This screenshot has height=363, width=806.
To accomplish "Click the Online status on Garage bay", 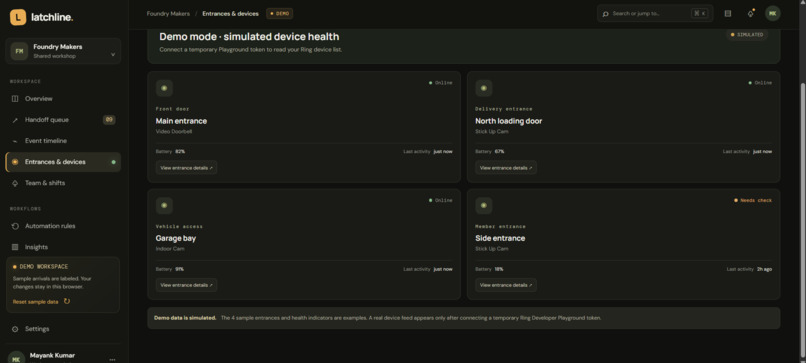I will coord(441,201).
